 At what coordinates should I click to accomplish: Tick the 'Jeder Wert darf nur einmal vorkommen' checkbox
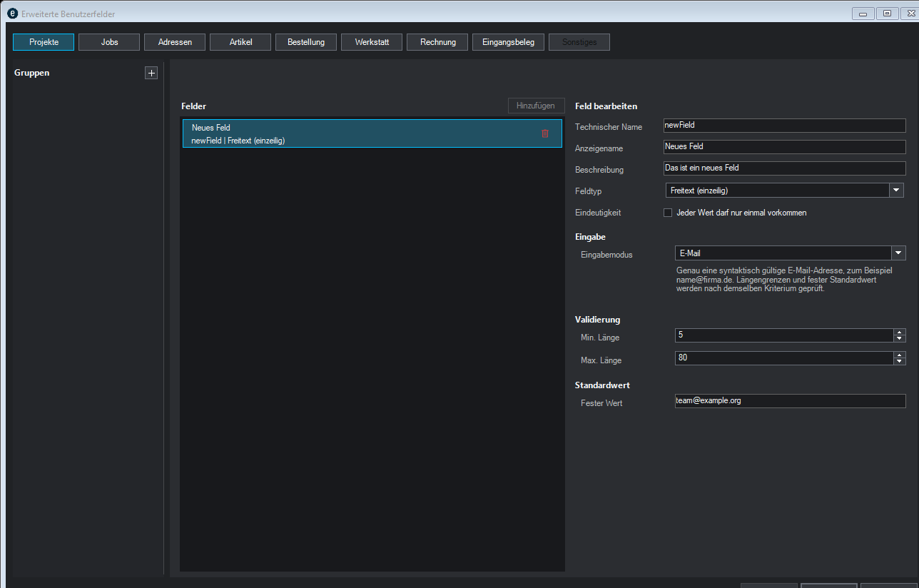click(x=668, y=213)
